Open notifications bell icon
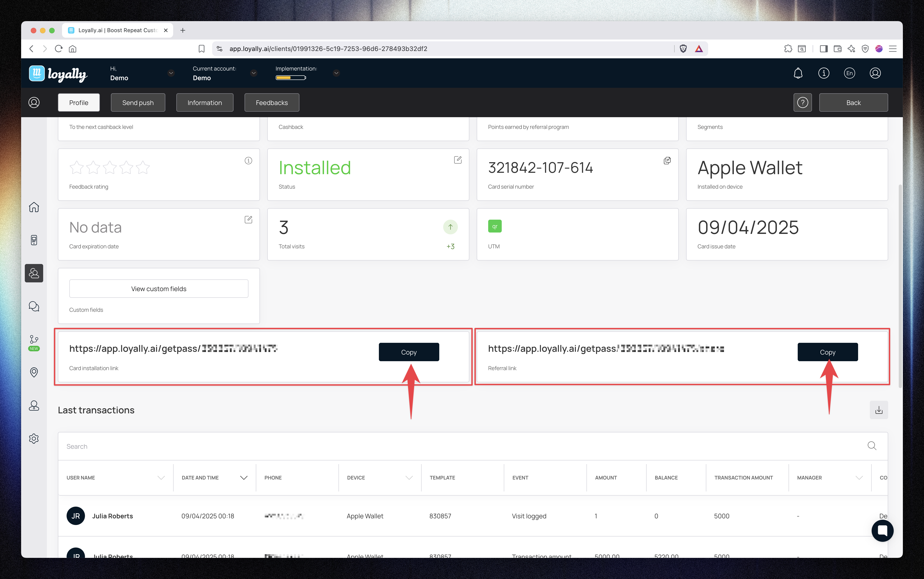The width and height of the screenshot is (924, 579). [798, 73]
